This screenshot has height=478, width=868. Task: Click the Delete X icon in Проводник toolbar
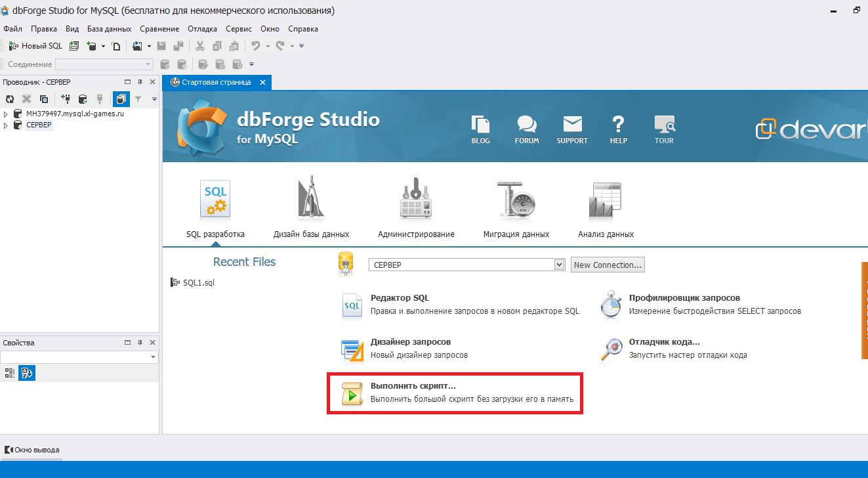point(27,99)
